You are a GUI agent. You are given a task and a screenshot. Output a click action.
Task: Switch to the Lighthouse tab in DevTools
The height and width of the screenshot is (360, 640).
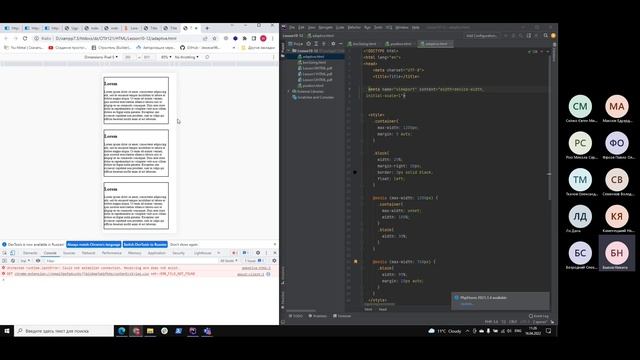[202, 253]
